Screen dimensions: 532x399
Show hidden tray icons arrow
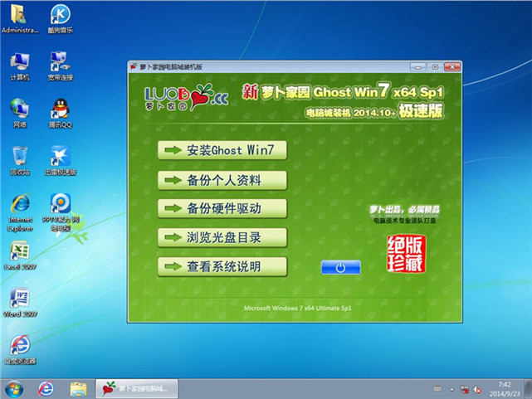click(451, 390)
